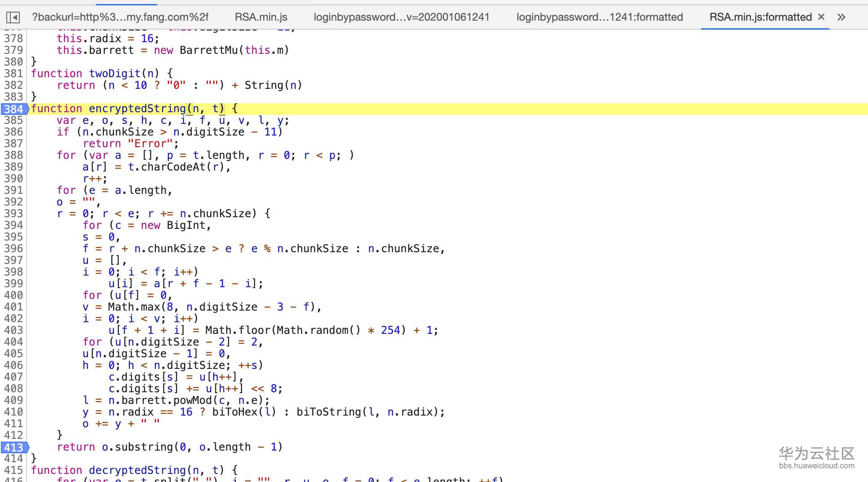Toggle the breakpoint on line 384
The height and width of the screenshot is (482, 868).
coord(13,108)
